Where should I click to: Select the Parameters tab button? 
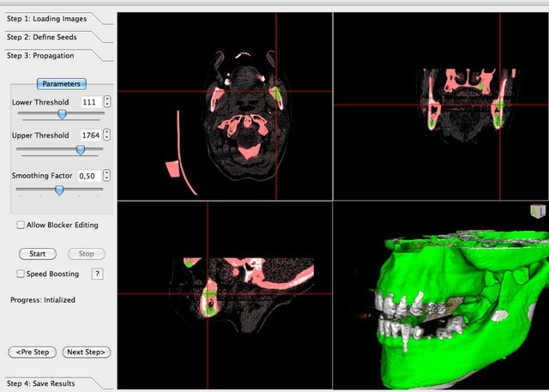61,84
